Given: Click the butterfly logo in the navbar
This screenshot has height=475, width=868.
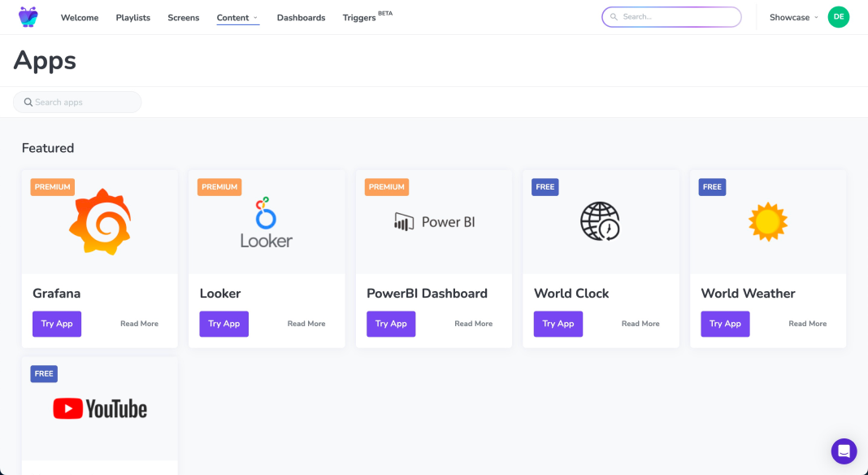Looking at the screenshot, I should click(x=28, y=16).
